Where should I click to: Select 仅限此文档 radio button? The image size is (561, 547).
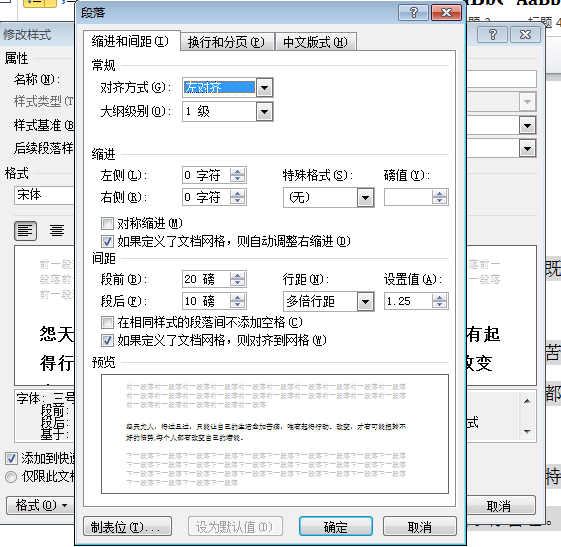click(11, 477)
